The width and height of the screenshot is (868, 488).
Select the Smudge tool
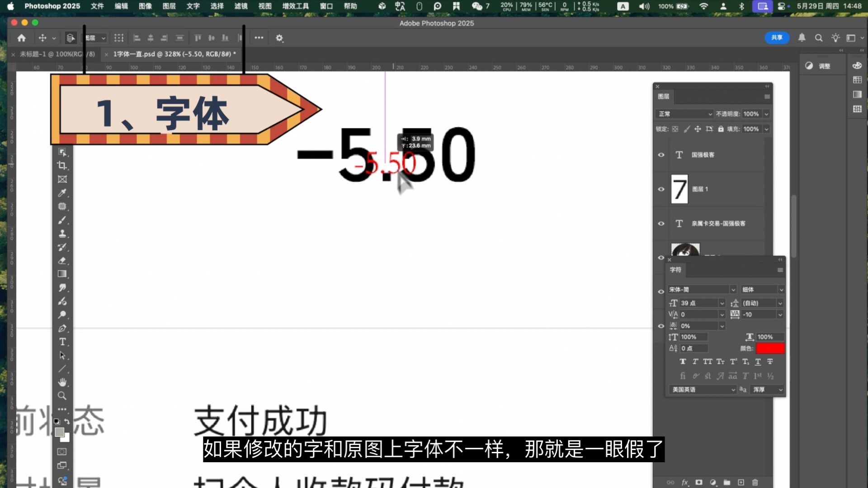pyautogui.click(x=62, y=288)
